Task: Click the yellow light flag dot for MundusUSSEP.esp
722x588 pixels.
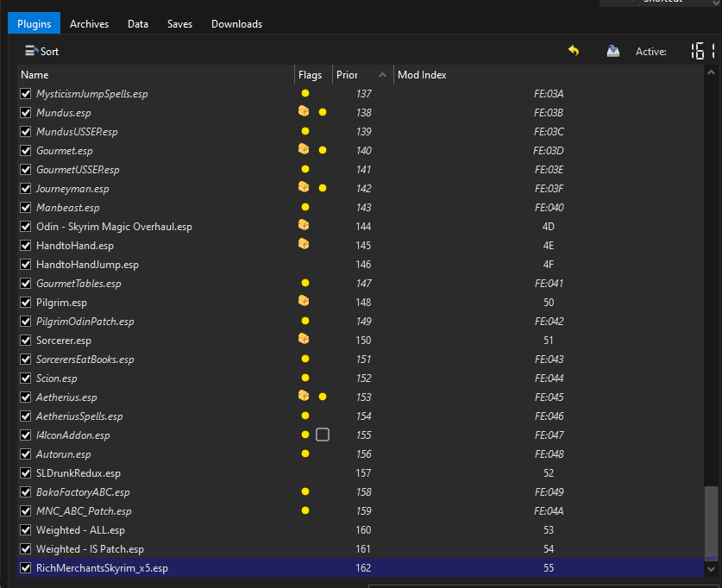Action: pyautogui.click(x=304, y=131)
